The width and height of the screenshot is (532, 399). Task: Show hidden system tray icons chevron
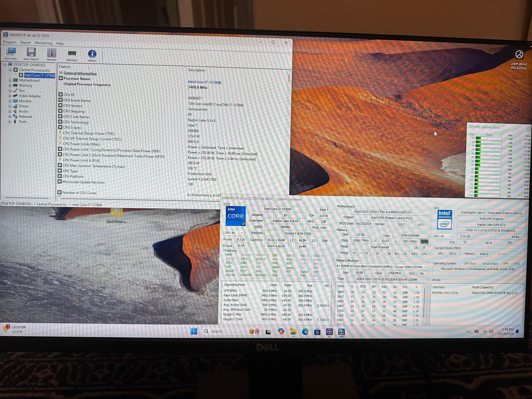click(x=468, y=332)
